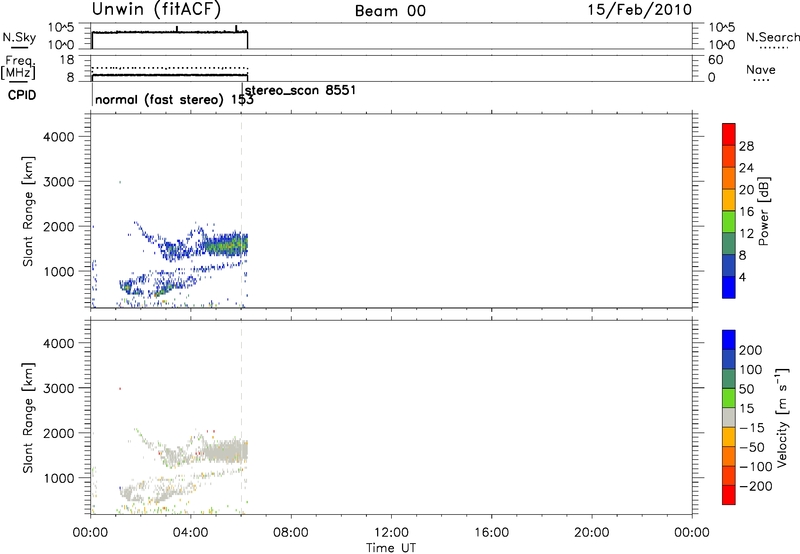This screenshot has height=554, width=800.
Task: Click the '20:00' time tick label
Action: (591, 533)
